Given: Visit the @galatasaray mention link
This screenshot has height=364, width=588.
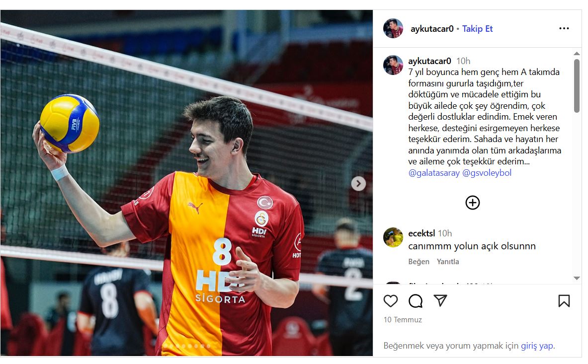Looking at the screenshot, I should coord(434,173).
